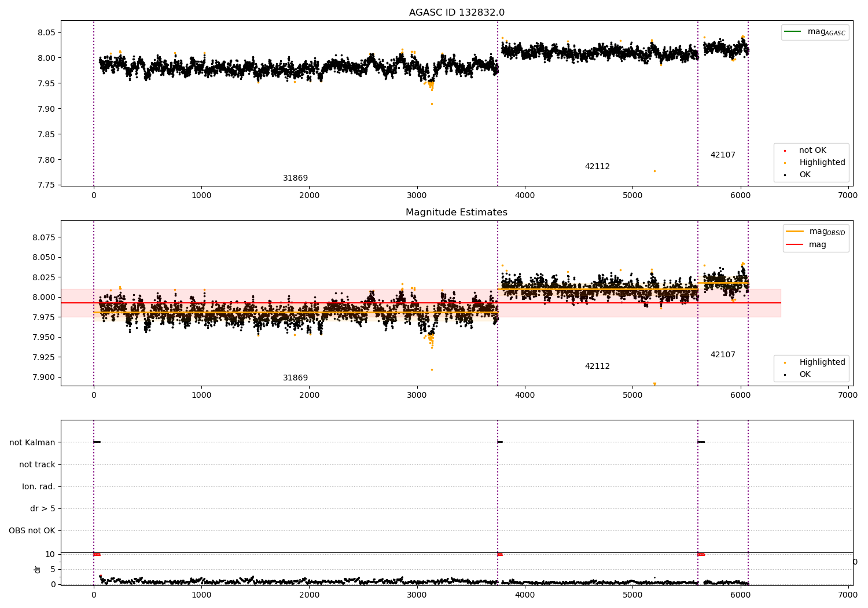Viewport: 868px width, 608px height.
Task: Select the 42107 obsid label in top plot
Action: [723, 155]
